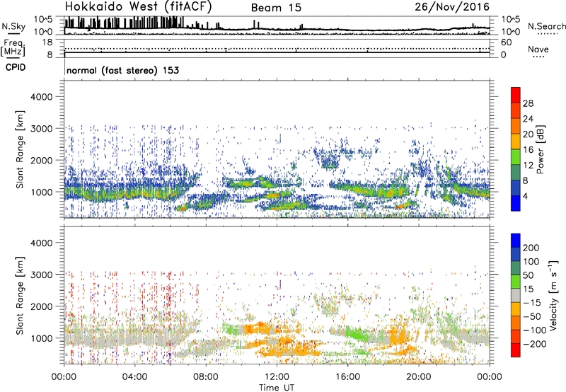Viewport: 566px width, 392px height.
Task: Select the '2000' tick on the velocity panel
Action: point(42,306)
